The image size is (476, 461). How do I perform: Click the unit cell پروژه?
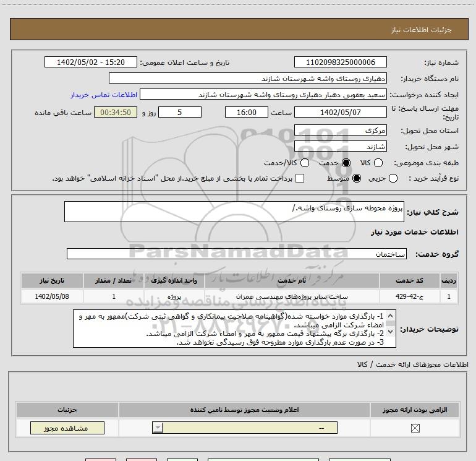click(x=174, y=296)
